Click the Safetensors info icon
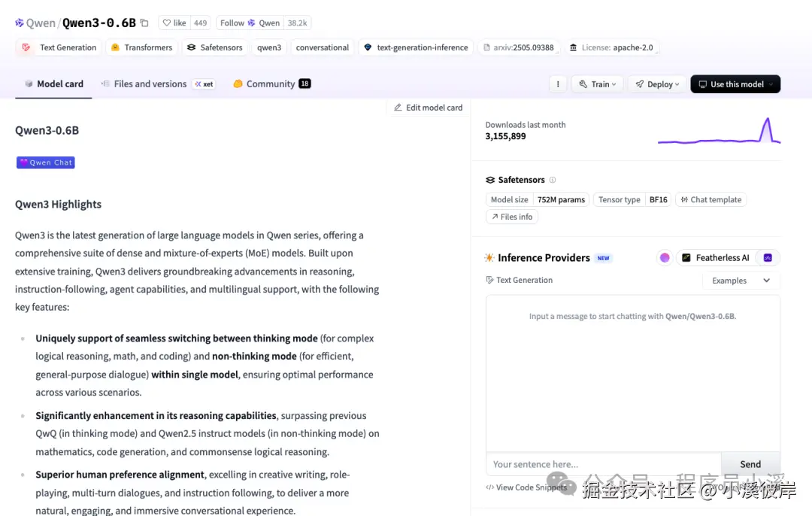 (553, 180)
